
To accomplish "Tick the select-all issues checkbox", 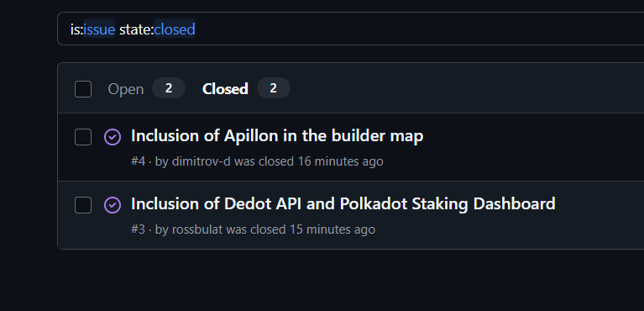I will [x=83, y=89].
